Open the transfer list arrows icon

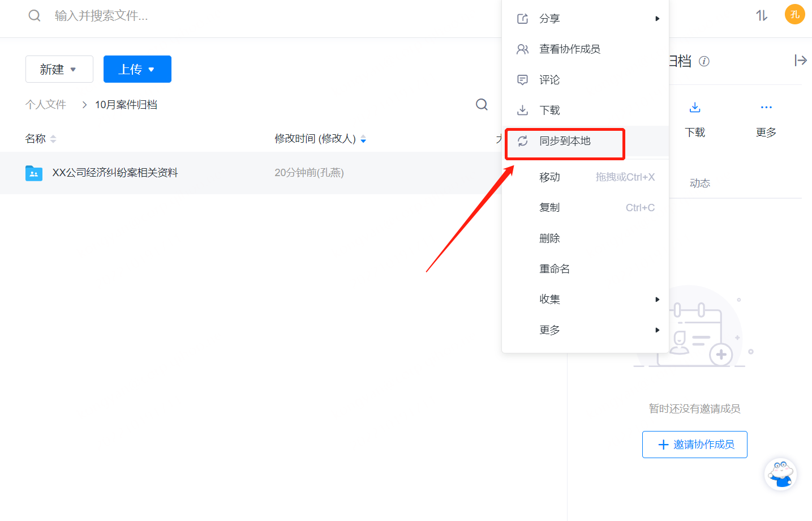762,15
